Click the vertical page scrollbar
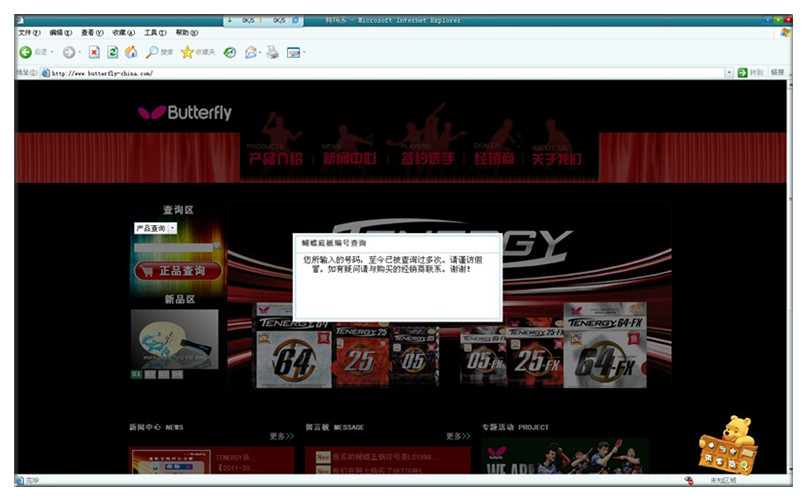Image resolution: width=807 pixels, height=501 pixels. (790, 277)
